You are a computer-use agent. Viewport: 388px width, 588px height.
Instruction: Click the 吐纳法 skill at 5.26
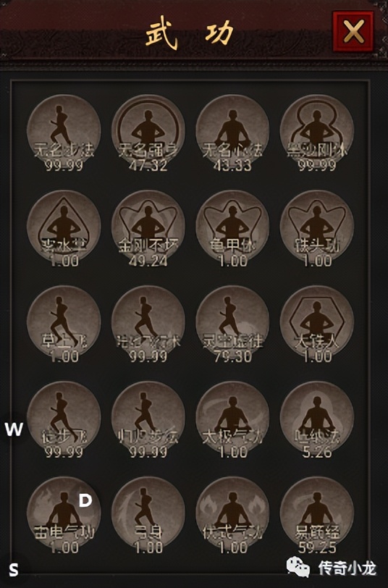pos(317,418)
